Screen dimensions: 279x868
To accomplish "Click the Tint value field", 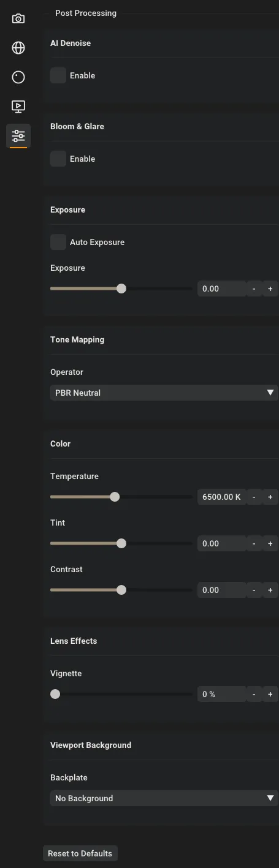I will [221, 543].
